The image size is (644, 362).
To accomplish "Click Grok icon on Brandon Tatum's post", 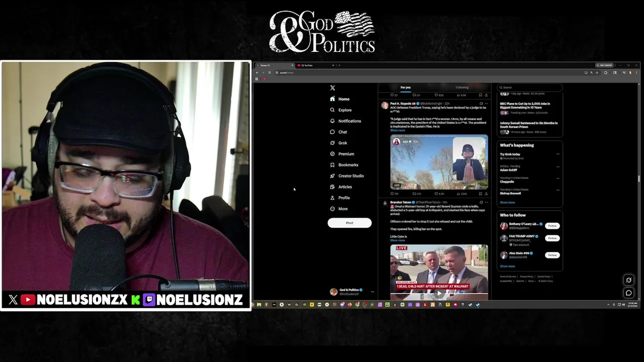I will tap(481, 202).
